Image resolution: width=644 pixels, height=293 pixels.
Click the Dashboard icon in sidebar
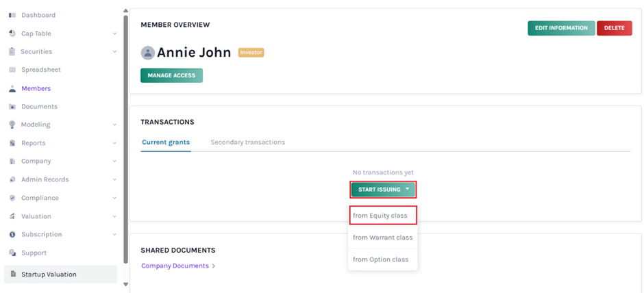coord(12,15)
